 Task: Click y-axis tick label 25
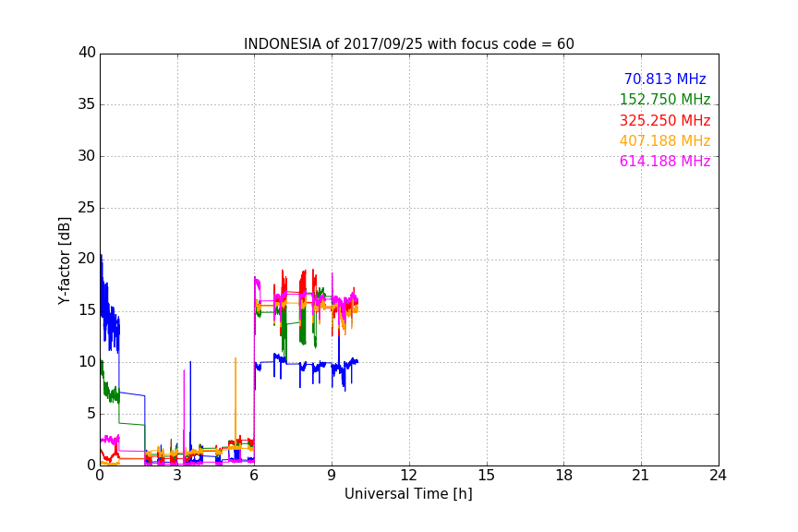click(x=87, y=208)
